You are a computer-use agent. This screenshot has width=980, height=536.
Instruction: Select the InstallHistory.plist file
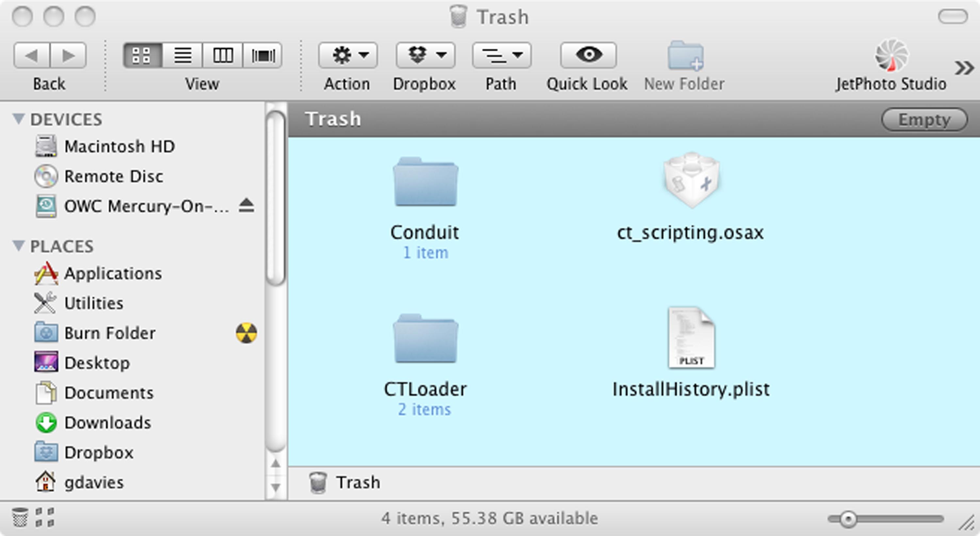(x=691, y=338)
